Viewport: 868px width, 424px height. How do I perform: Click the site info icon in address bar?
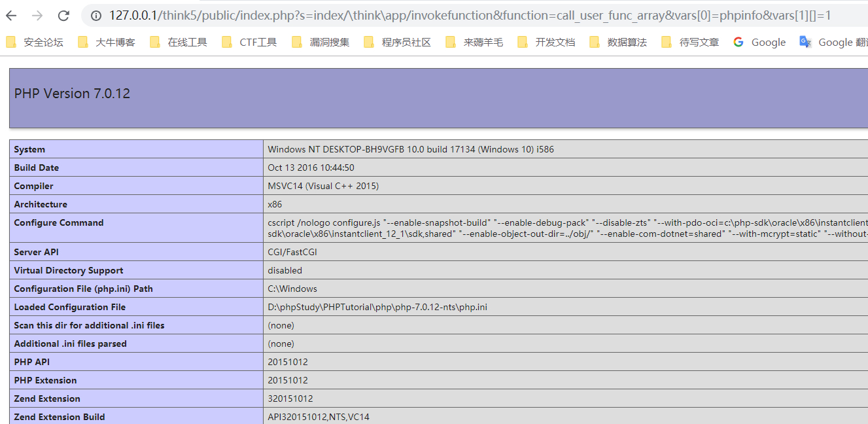[96, 16]
